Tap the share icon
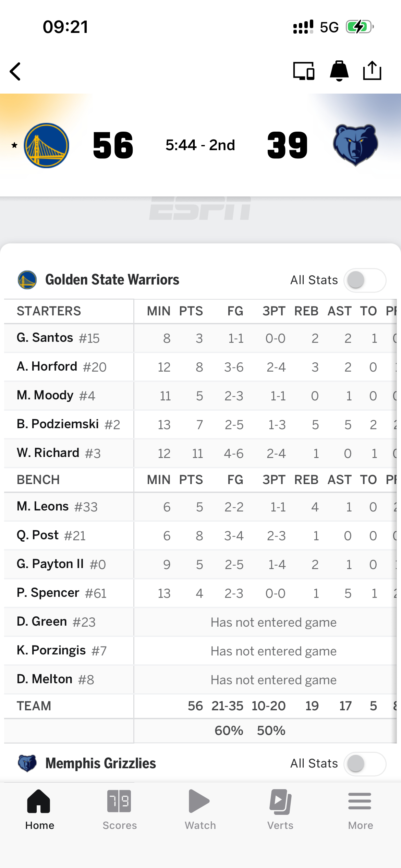 point(372,71)
